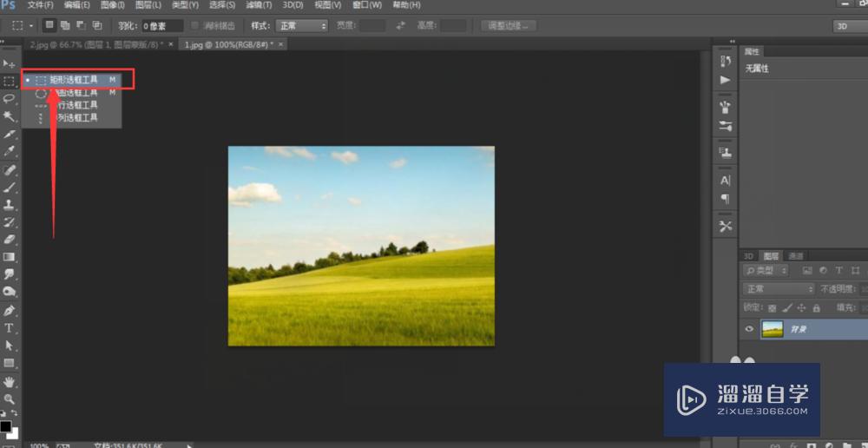Viewport: 868px width, 448px height.
Task: Open the 图层(L) menu
Action: (148, 5)
